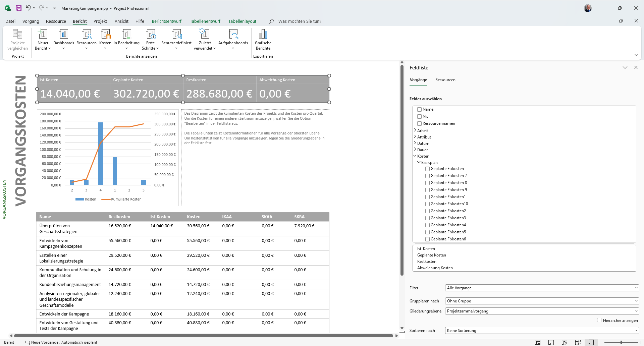Open the In Bearbeitung reports icon
This screenshot has width=644, height=346.
[127, 40]
